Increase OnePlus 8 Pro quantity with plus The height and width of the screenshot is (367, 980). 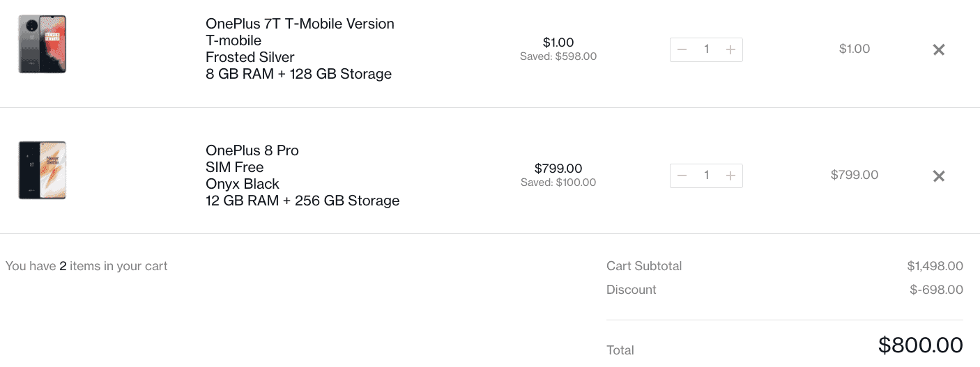(x=730, y=175)
